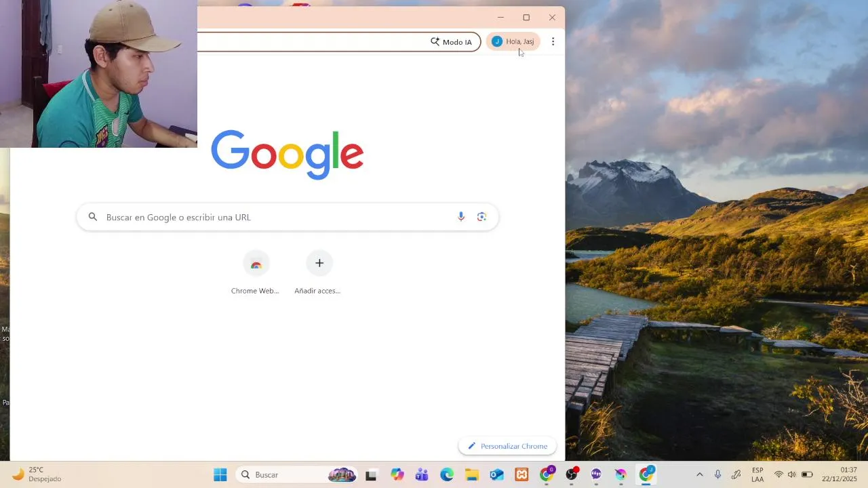
Task: Maximize the Chrome window
Action: pos(526,18)
